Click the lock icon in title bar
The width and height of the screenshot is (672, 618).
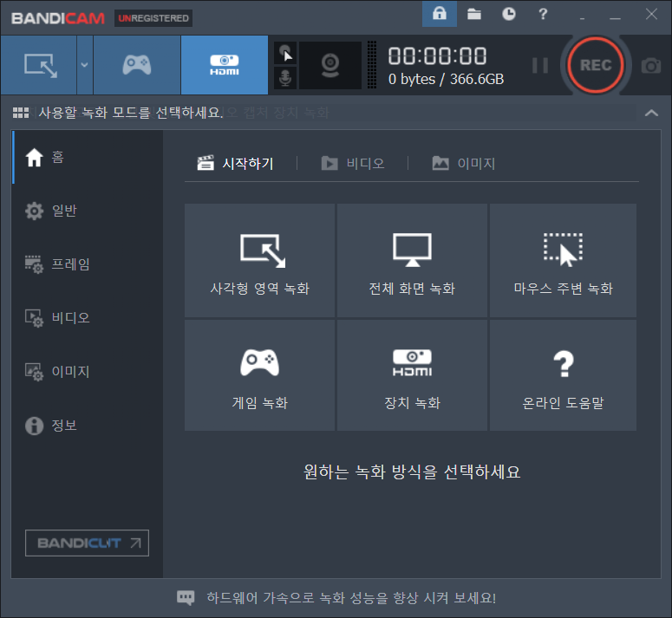click(x=440, y=14)
